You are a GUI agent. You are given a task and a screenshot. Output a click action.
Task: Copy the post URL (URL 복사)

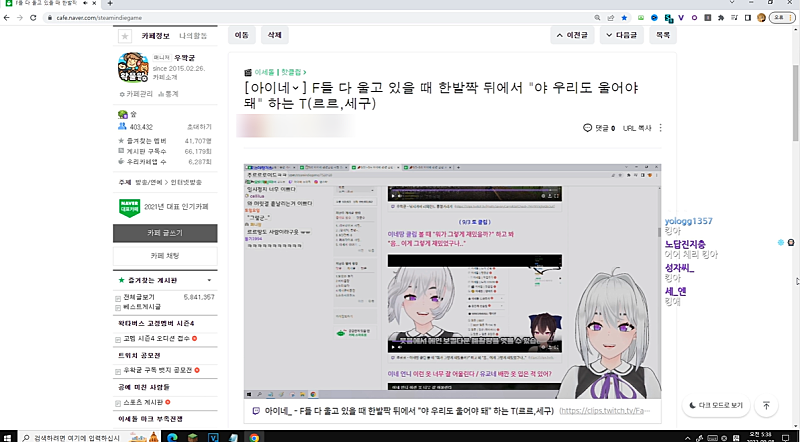point(637,128)
